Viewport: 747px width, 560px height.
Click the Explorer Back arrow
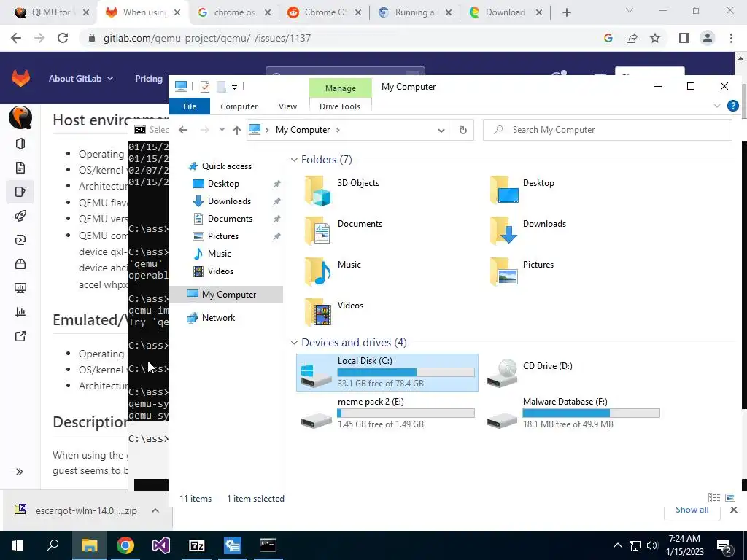pos(183,130)
